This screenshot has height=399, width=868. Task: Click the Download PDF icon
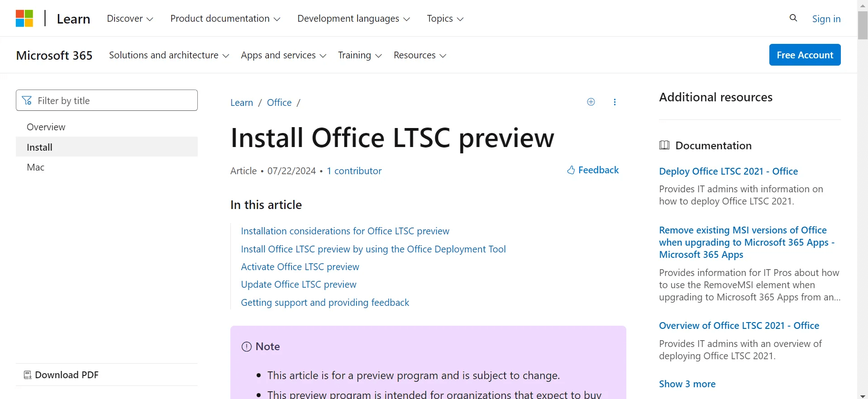point(27,375)
